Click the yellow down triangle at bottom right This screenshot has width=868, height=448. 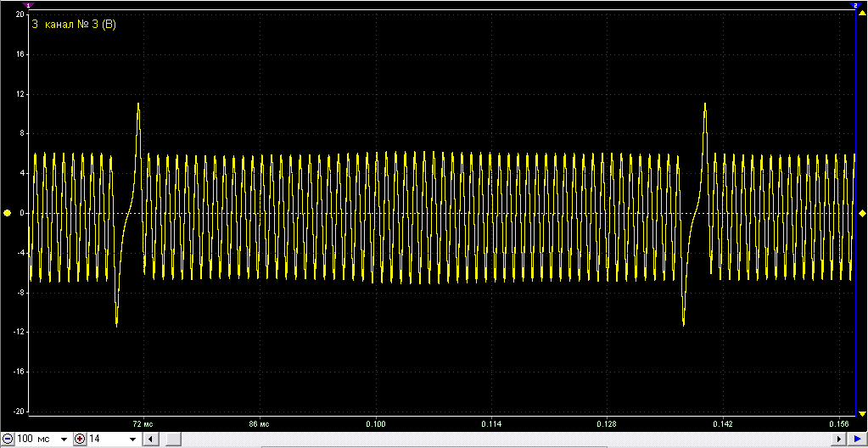point(862,414)
